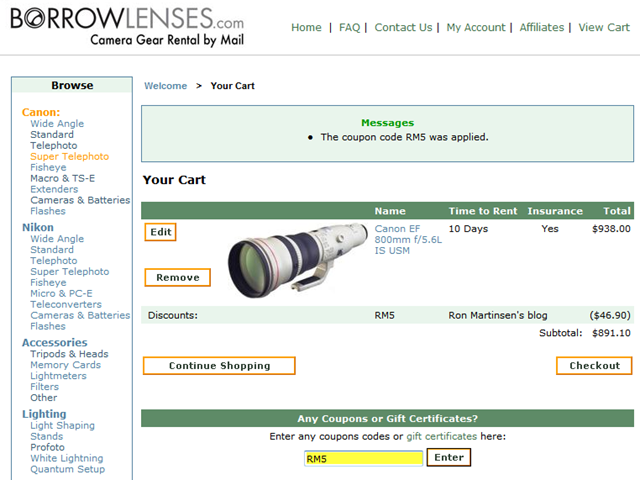The width and height of the screenshot is (640, 480).
Task: Select Canon Super Telephoto category
Action: pos(69,157)
